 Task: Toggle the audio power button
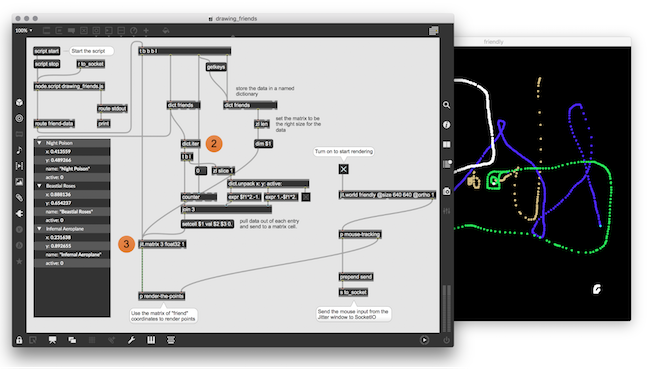(446, 340)
